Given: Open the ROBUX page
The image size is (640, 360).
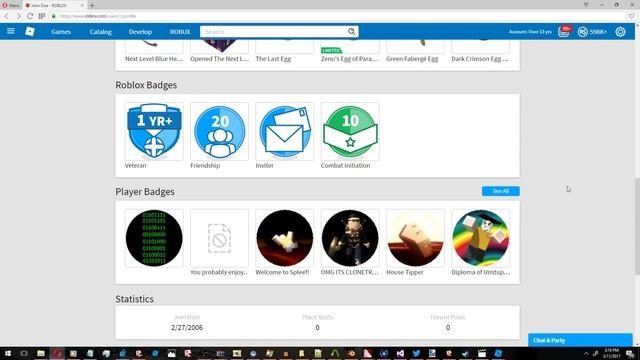Looking at the screenshot, I should coord(180,32).
